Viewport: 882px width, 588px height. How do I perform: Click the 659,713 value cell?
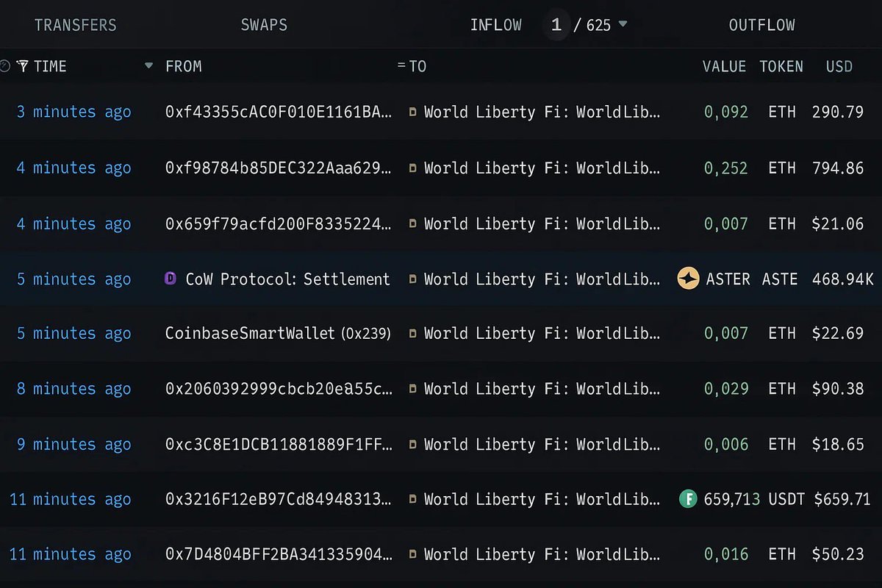click(x=732, y=499)
